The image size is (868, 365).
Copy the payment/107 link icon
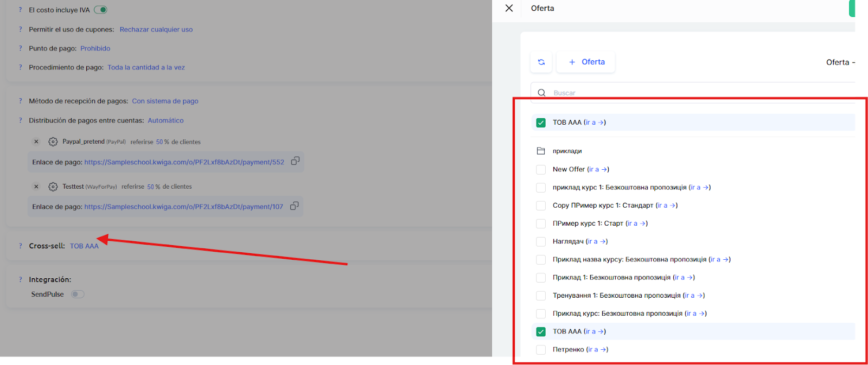point(294,206)
